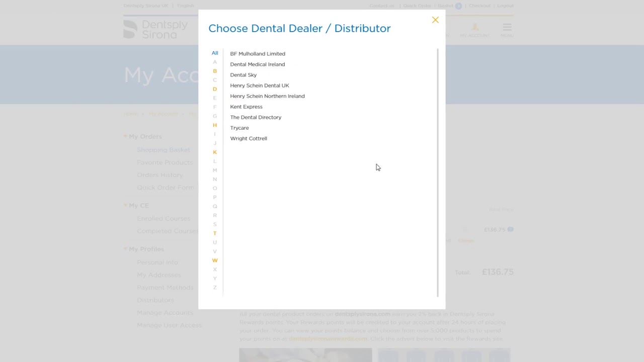This screenshot has height=362, width=644.
Task: Open Payment Methods in sidebar
Action: pos(165,288)
